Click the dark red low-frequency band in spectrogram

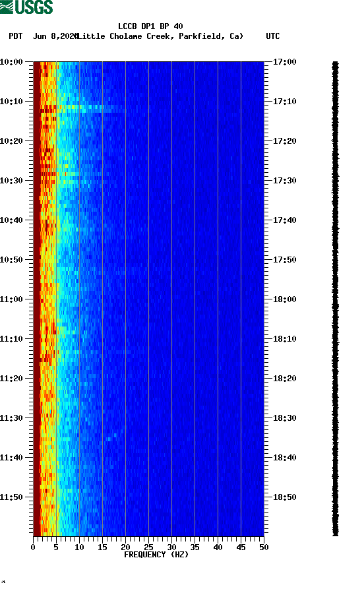pyautogui.click(x=36, y=299)
